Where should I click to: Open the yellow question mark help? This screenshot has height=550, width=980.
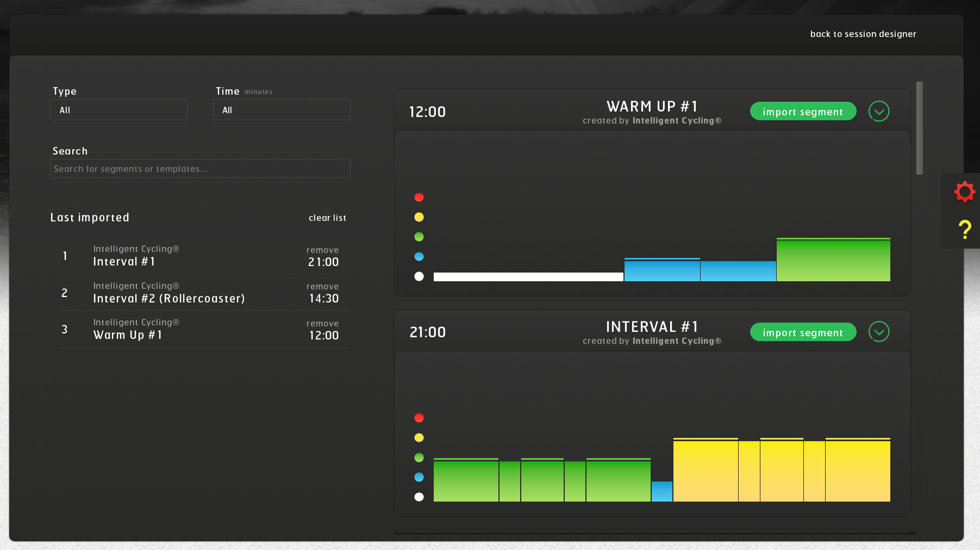(x=965, y=230)
